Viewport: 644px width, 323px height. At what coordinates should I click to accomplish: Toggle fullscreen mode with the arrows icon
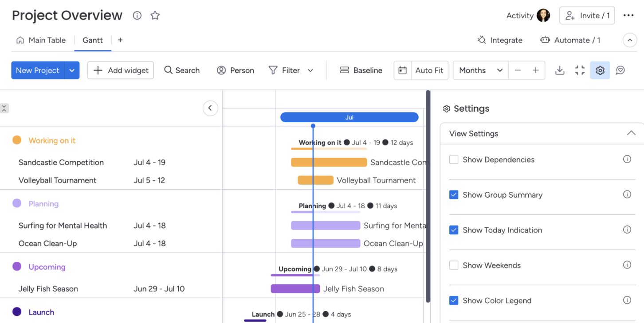click(580, 70)
